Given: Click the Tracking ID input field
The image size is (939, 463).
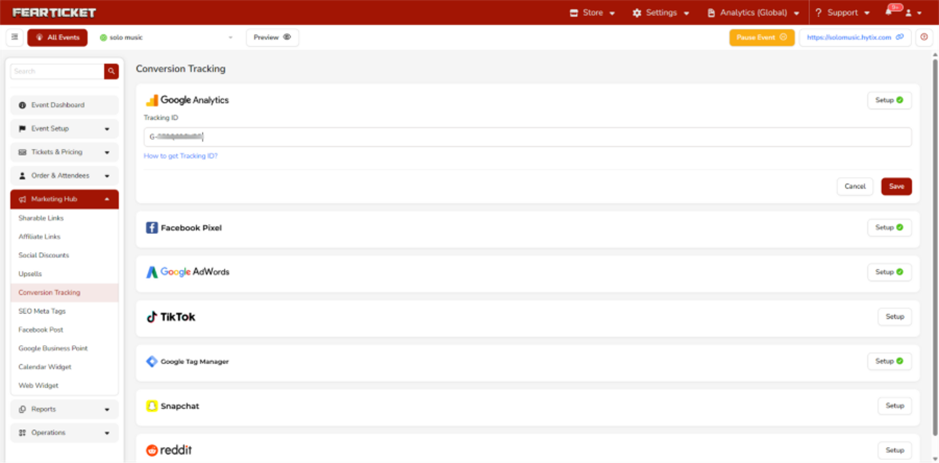Looking at the screenshot, I should [x=528, y=137].
